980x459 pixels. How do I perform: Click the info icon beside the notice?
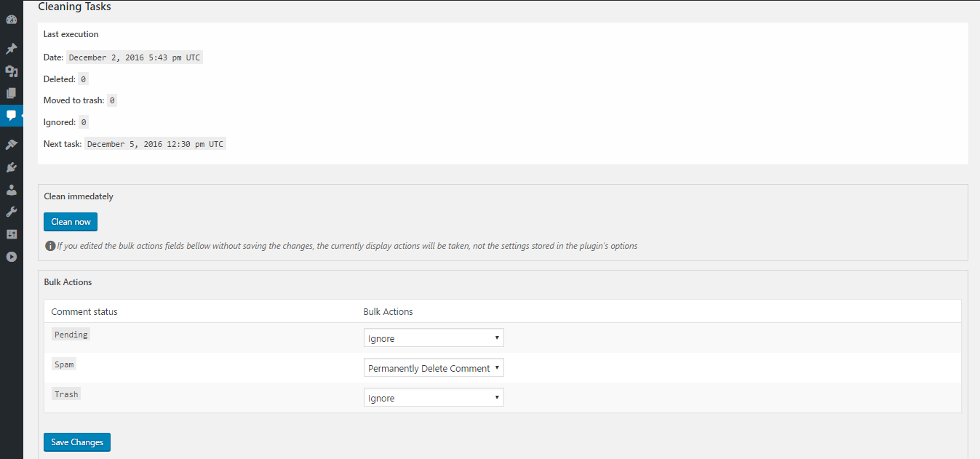[x=50, y=246]
